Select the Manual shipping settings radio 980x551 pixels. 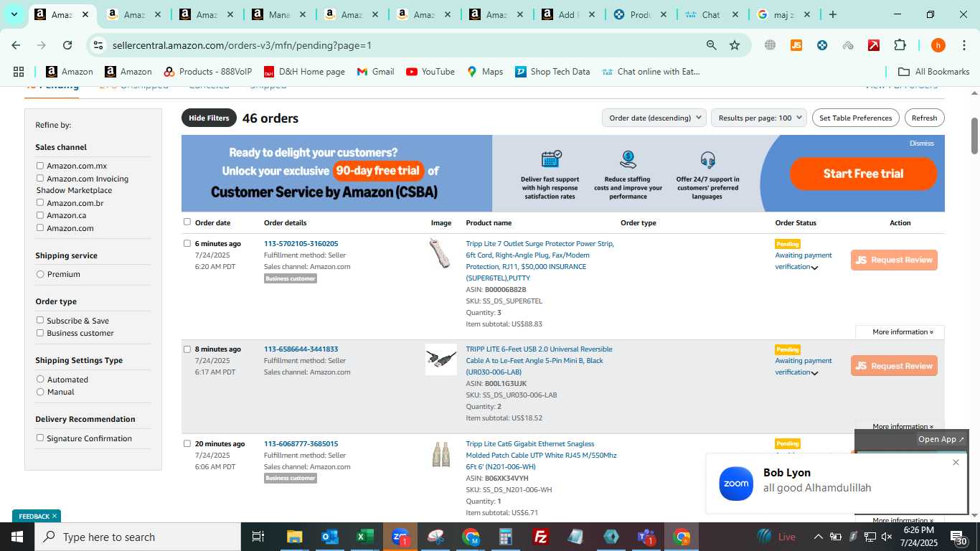coord(40,392)
